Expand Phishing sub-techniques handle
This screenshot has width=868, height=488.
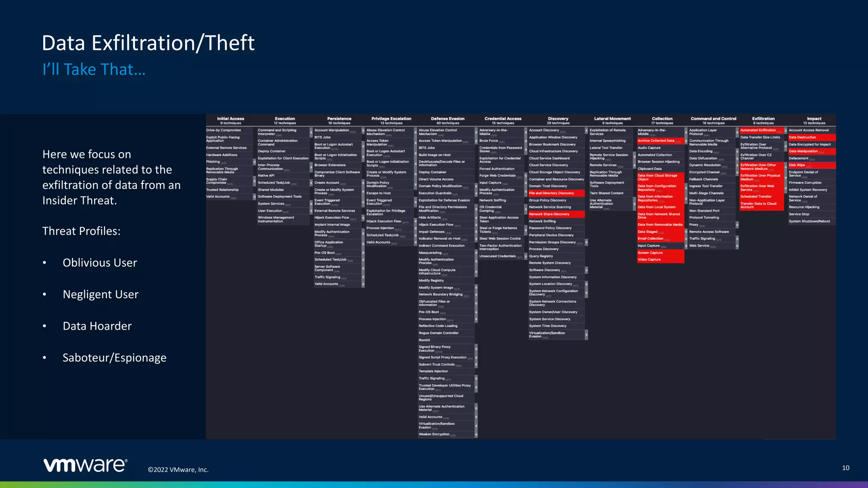[254, 162]
